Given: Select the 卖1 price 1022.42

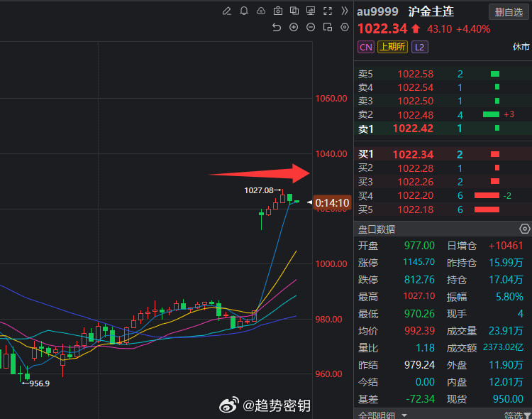Looking at the screenshot, I should 413,129.
